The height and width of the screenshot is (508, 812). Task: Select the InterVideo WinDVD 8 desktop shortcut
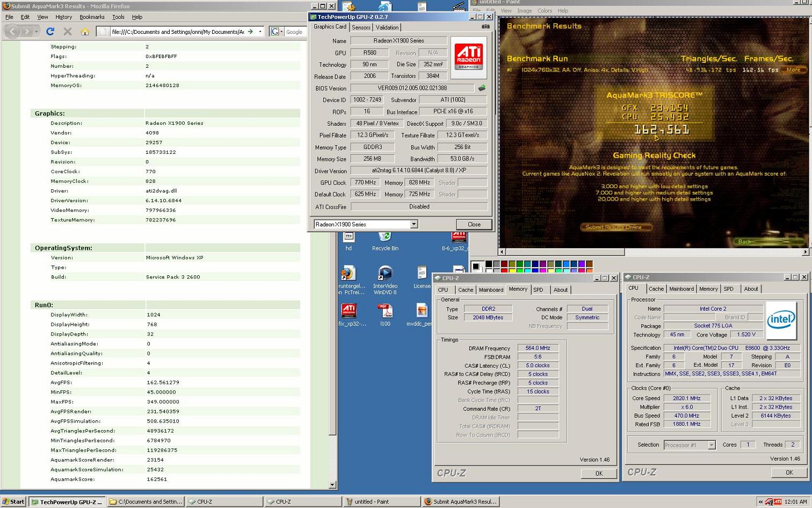click(385, 281)
